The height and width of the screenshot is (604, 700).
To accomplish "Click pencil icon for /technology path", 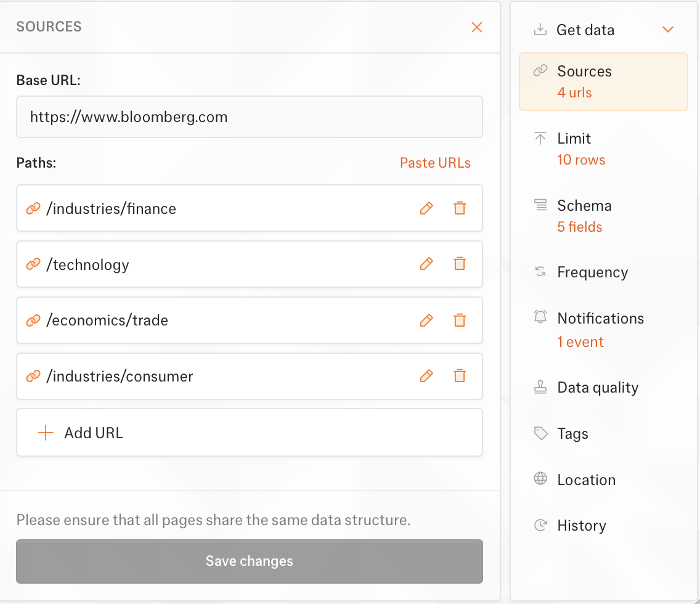I will coord(426,264).
